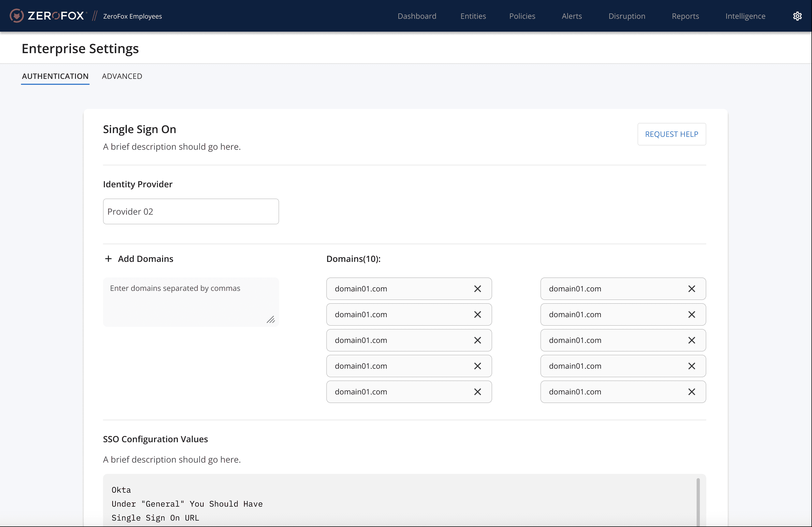Screen dimensions: 812x527
Task: Remove second domain in left column
Action: tap(477, 314)
